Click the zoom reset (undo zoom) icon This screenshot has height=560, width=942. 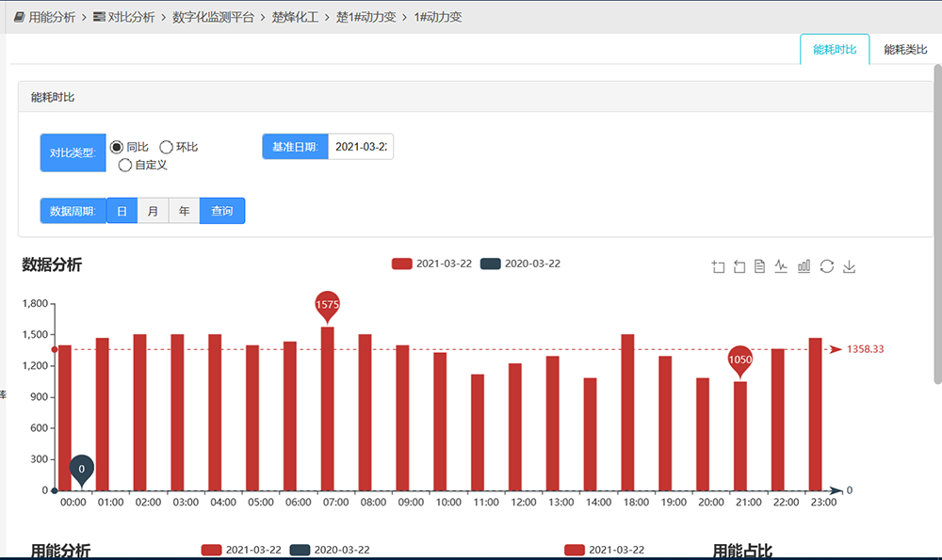point(739,267)
